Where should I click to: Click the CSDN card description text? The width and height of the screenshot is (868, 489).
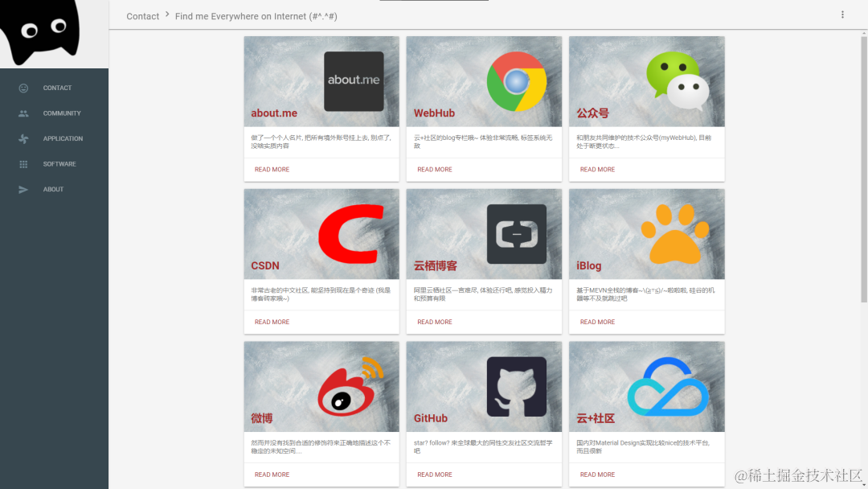(x=321, y=294)
